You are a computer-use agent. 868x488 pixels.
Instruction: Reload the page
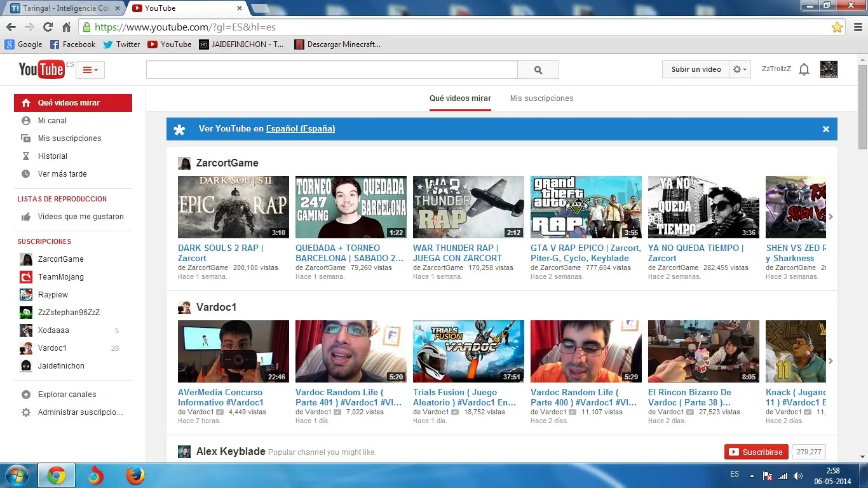48,27
